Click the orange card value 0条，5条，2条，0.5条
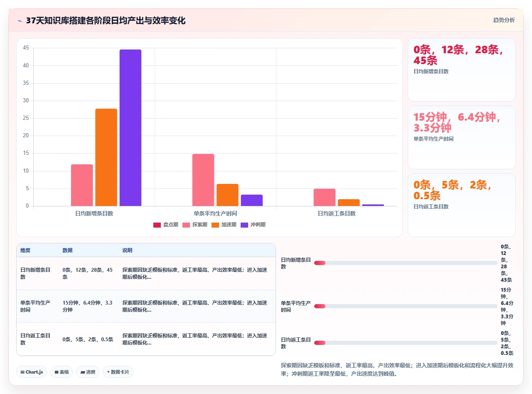The width and height of the screenshot is (532, 394). click(453, 190)
